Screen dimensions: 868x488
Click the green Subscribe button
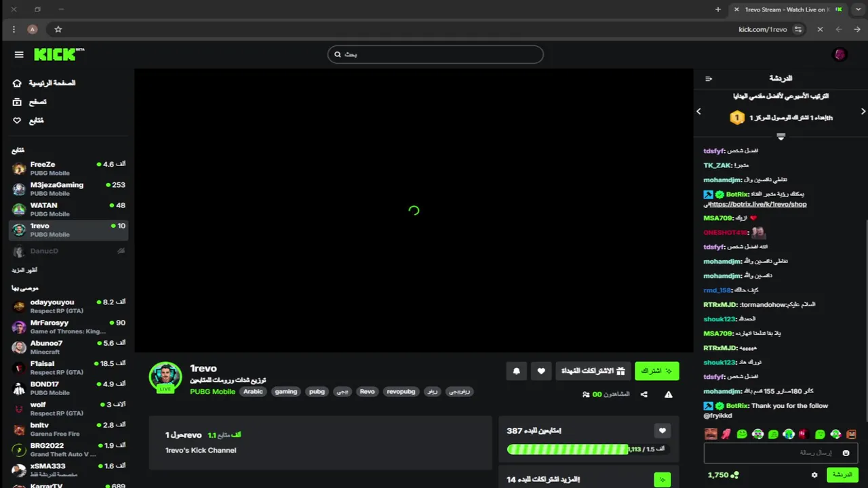(656, 371)
